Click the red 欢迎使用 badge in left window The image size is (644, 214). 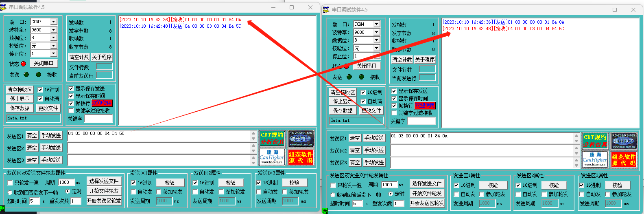(102, 103)
